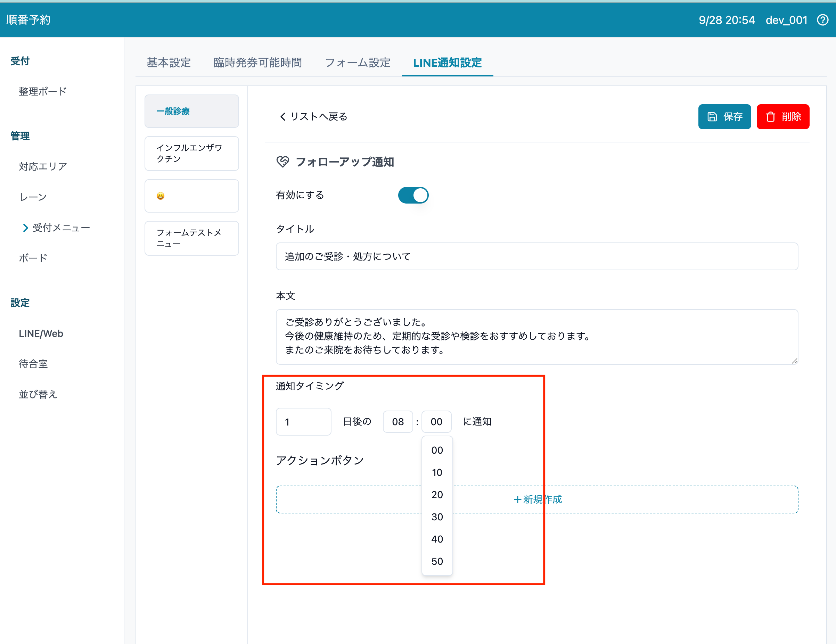
Task: Switch to the 基本設定 tab
Action: tap(169, 63)
